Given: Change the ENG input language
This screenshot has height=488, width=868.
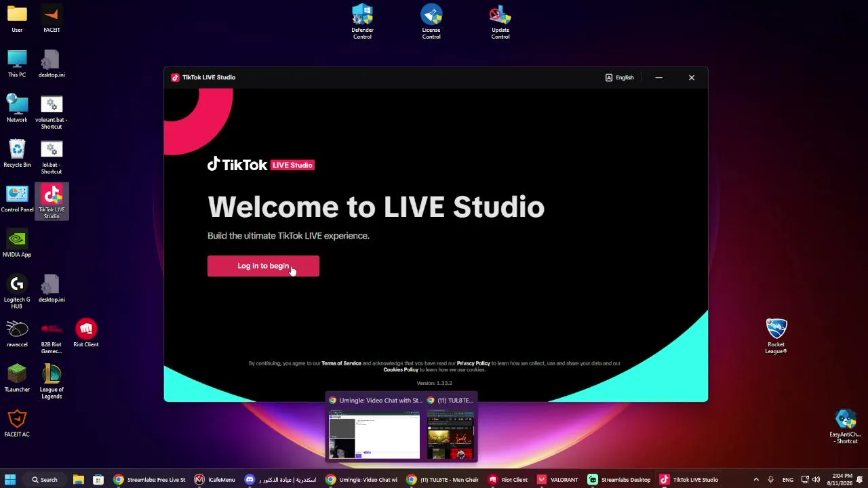Looking at the screenshot, I should coord(788,480).
